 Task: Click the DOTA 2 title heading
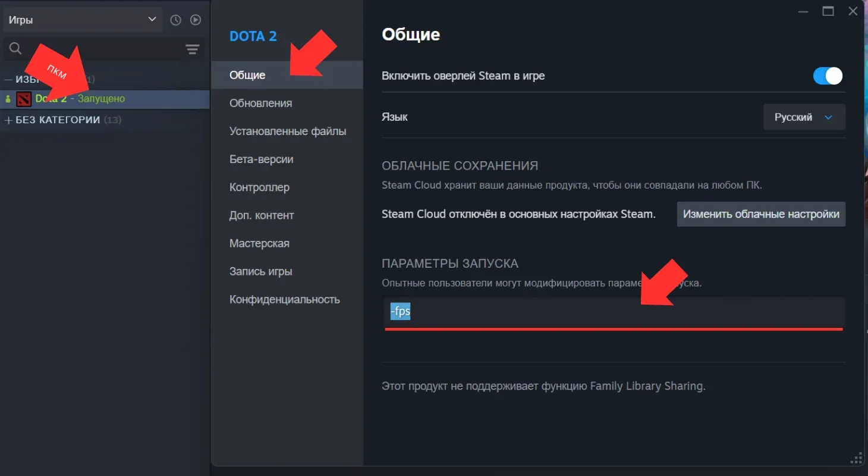[253, 36]
